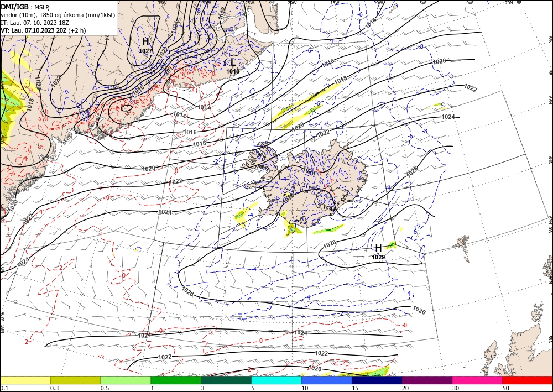The width and height of the screenshot is (553, 392).
Task: Click the blue 10–15 mm legend swatch
Action: [x=327, y=380]
